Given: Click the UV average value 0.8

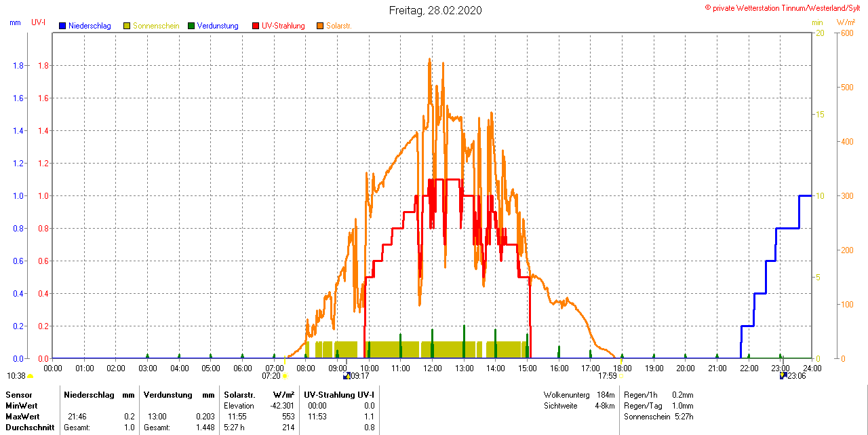Looking at the screenshot, I should pyautogui.click(x=370, y=428).
